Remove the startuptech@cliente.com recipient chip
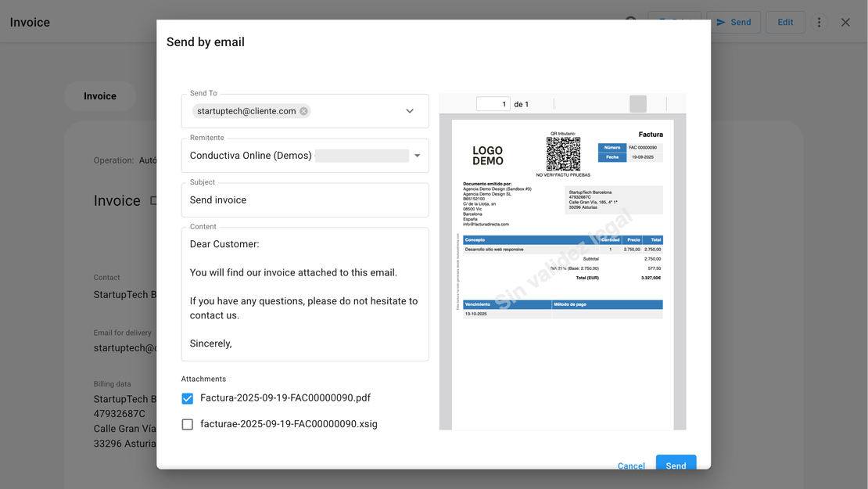Image resolution: width=868 pixels, height=489 pixels. click(x=303, y=111)
